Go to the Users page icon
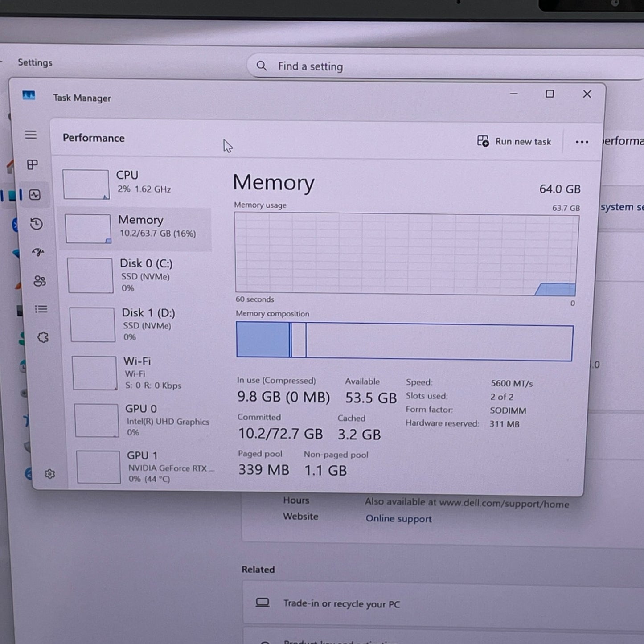The image size is (644, 644). (40, 281)
